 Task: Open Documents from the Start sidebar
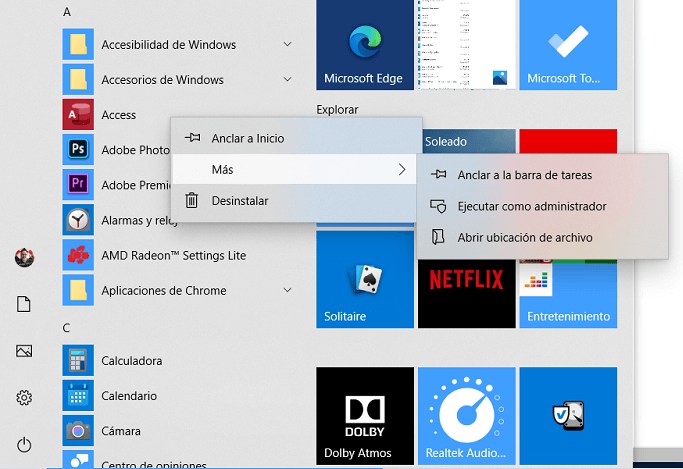click(x=24, y=304)
